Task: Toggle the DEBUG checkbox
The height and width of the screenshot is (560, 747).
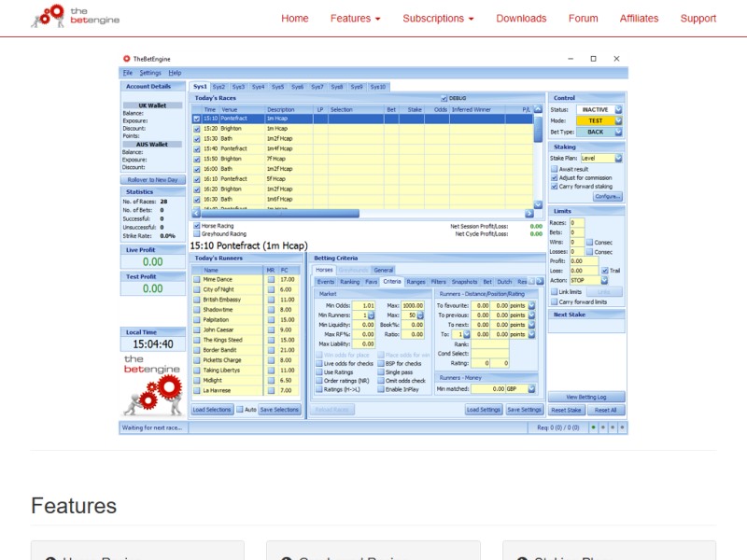Action: click(x=444, y=98)
